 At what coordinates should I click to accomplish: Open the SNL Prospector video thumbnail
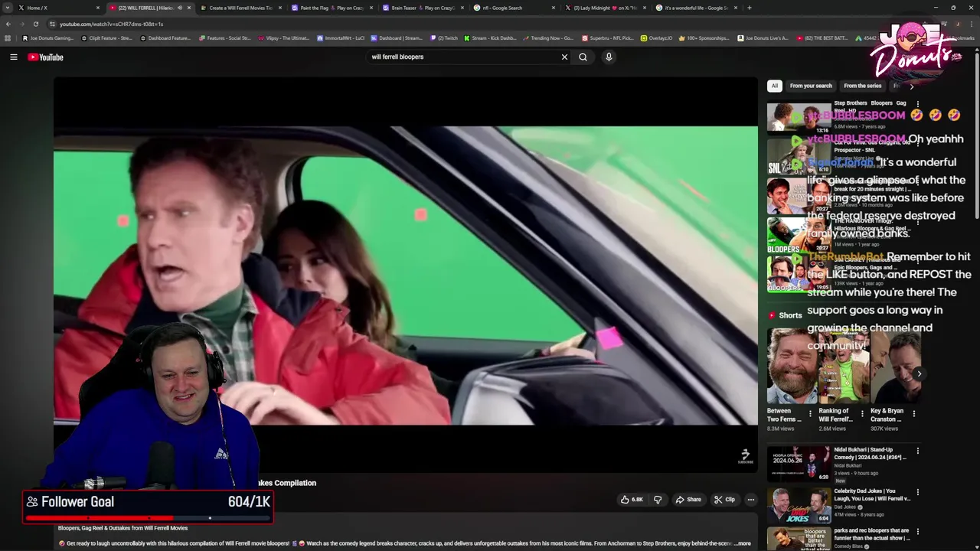[x=799, y=156]
